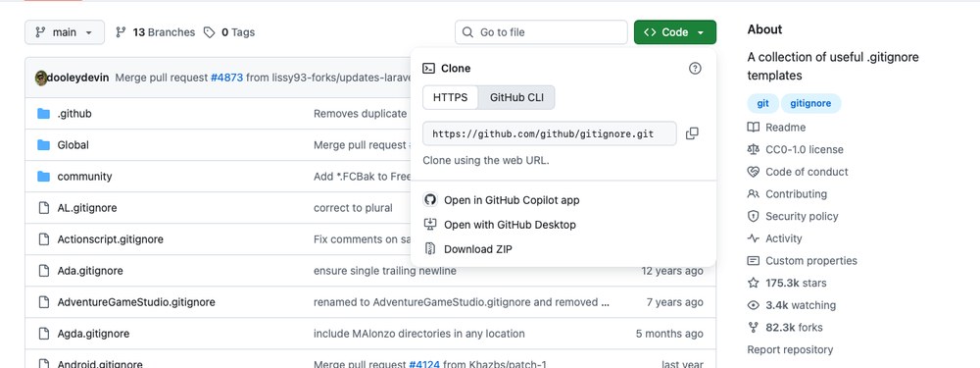
Task: Click the fork icon next to 82.3k forks
Action: point(753,328)
